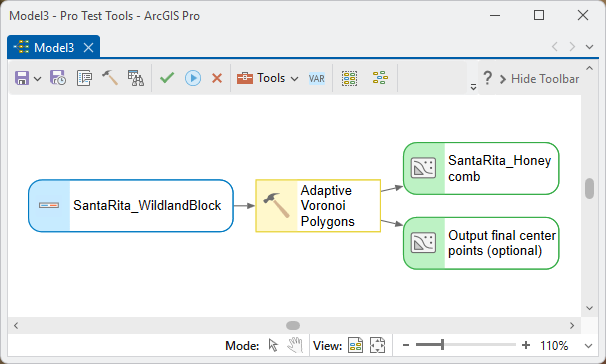Click the Auto Layout icon
This screenshot has width=606, height=364.
pos(380,78)
